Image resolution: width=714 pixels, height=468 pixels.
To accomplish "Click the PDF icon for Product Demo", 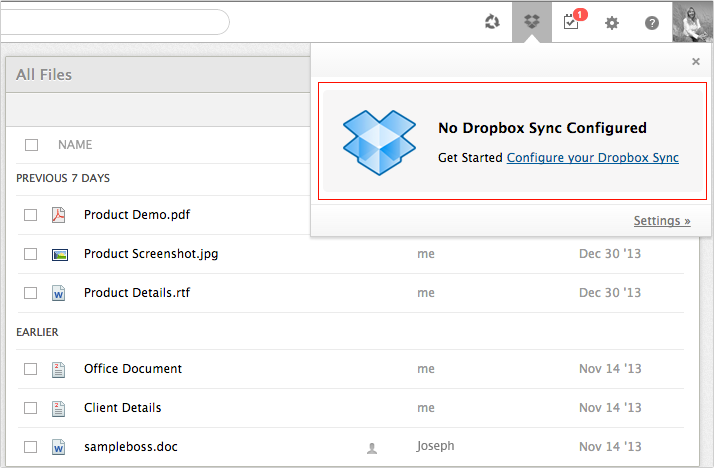I will 58,215.
